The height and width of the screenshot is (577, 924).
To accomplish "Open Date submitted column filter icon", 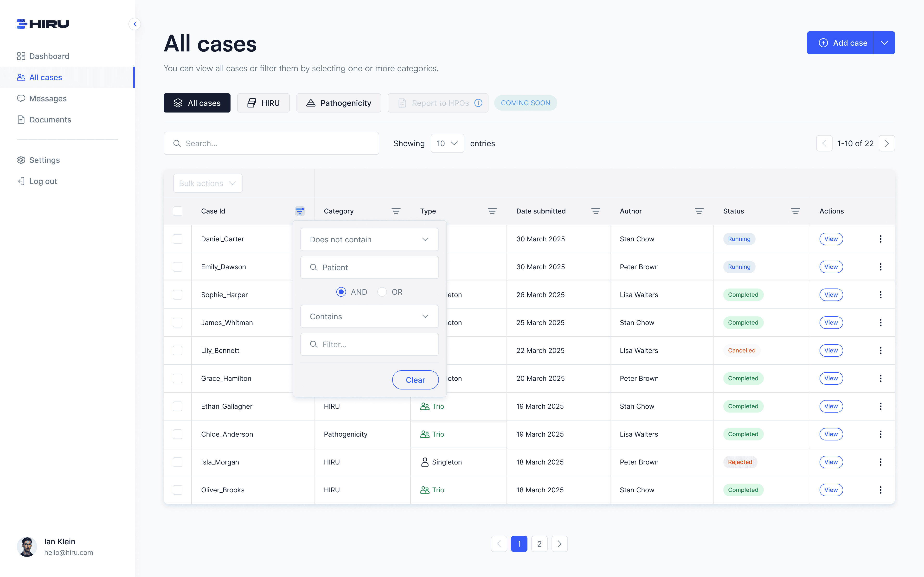I will pos(596,211).
